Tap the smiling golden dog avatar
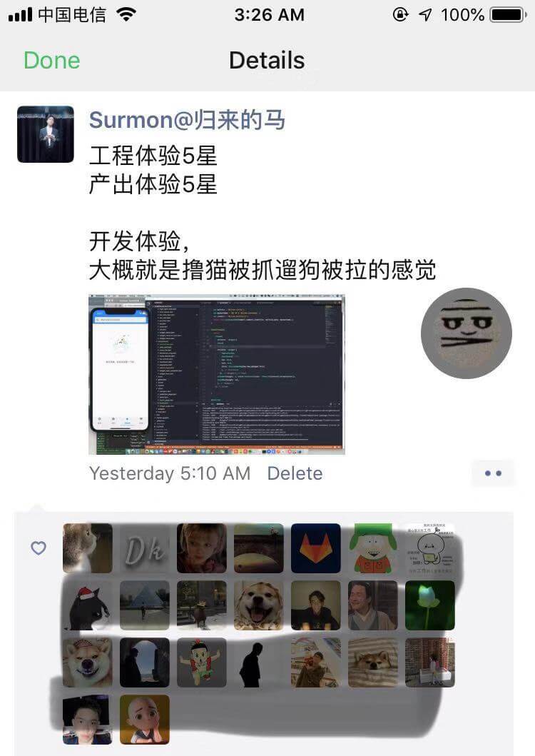 click(259, 605)
